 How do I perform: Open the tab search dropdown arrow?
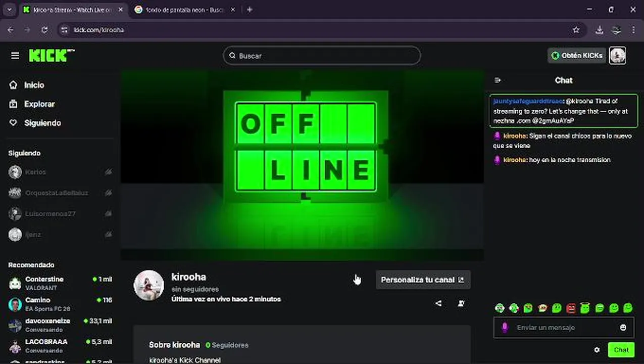(9, 10)
